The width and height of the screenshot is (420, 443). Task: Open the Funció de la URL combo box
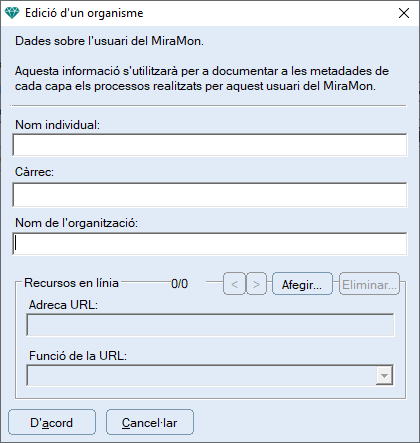tap(210, 375)
